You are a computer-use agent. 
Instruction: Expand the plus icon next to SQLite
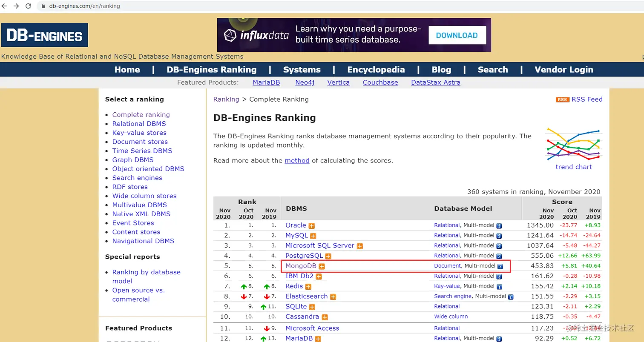click(312, 307)
